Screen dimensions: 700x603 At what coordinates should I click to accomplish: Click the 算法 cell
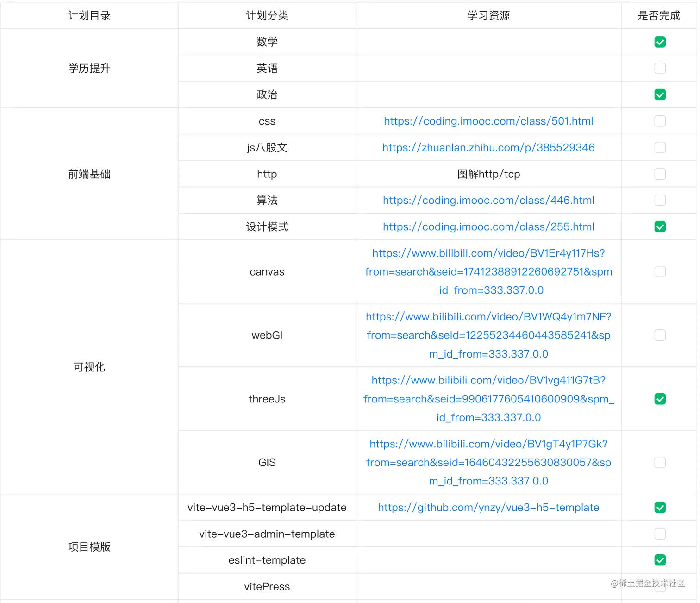pos(267,201)
